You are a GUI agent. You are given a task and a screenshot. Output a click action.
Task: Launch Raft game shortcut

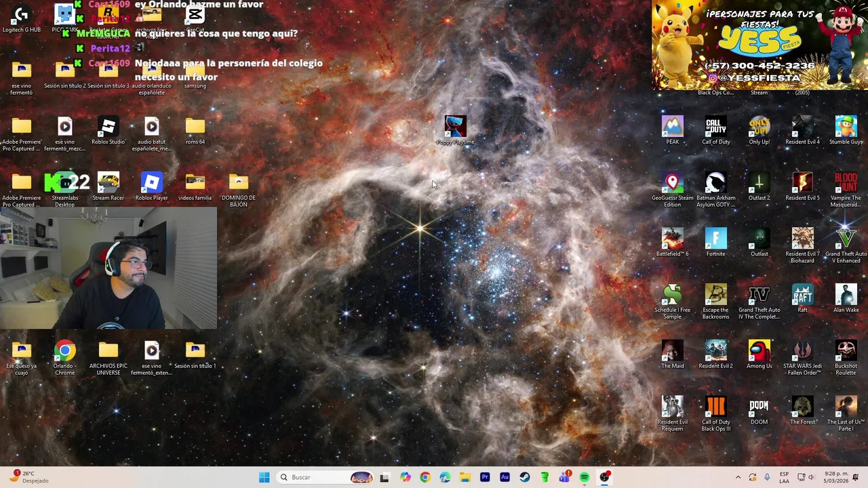pos(802,299)
